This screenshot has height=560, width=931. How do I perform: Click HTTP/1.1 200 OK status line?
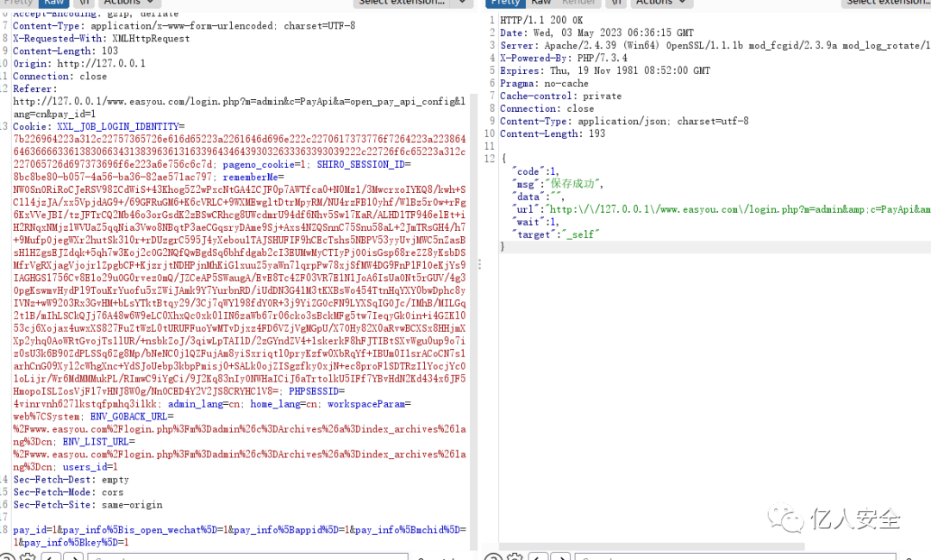click(541, 20)
